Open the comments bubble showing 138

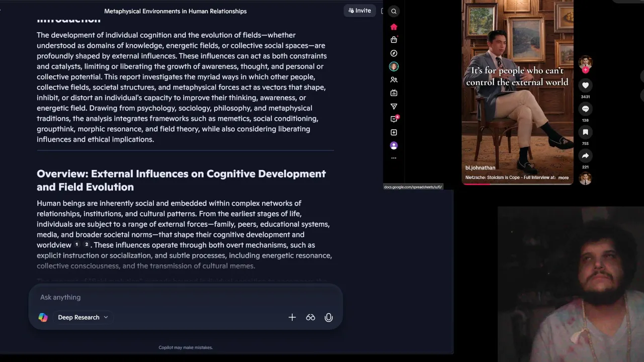(585, 109)
